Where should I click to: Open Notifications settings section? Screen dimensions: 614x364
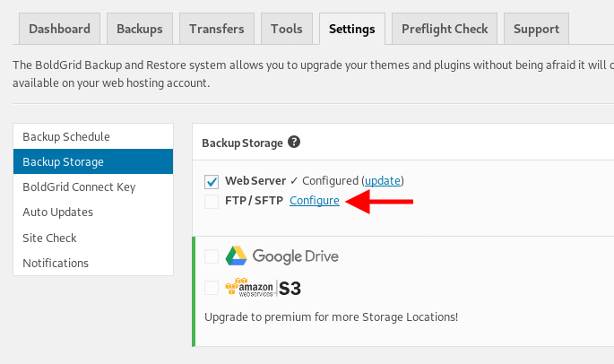click(x=93, y=263)
